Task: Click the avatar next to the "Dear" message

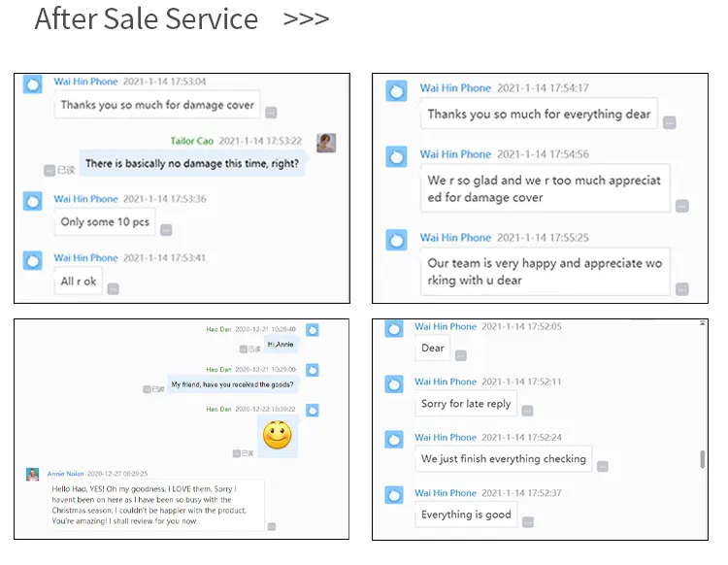Action: (x=394, y=329)
